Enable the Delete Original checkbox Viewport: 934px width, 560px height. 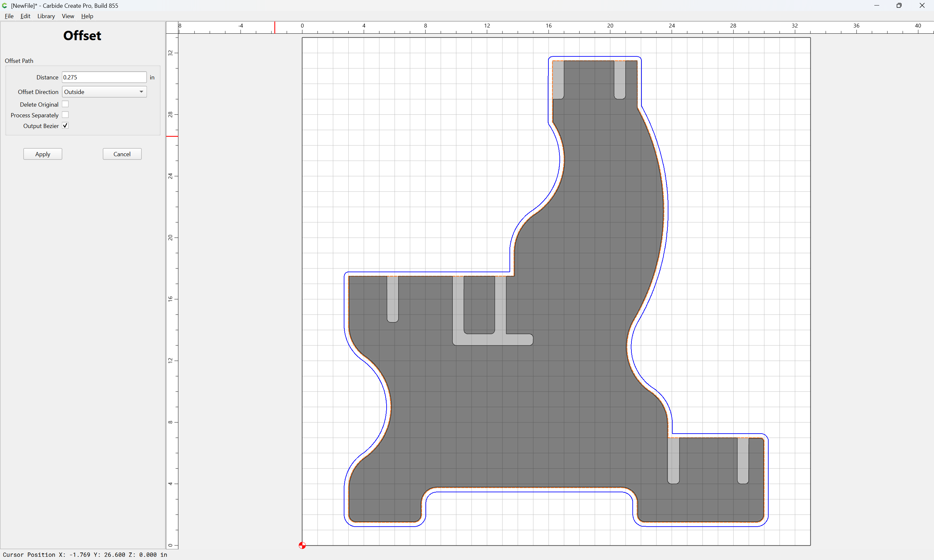pyautogui.click(x=65, y=104)
